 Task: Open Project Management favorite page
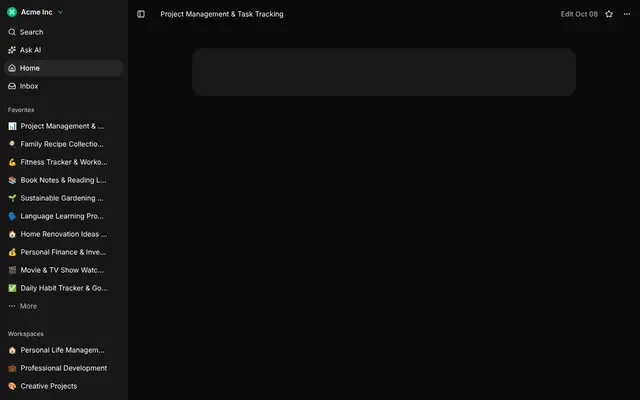(x=63, y=126)
